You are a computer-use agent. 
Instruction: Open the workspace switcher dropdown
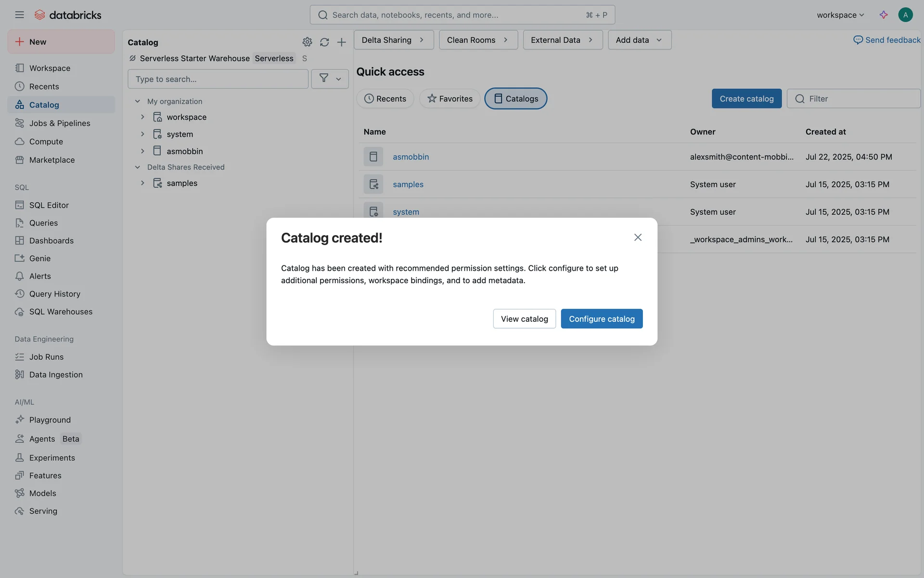pyautogui.click(x=840, y=15)
